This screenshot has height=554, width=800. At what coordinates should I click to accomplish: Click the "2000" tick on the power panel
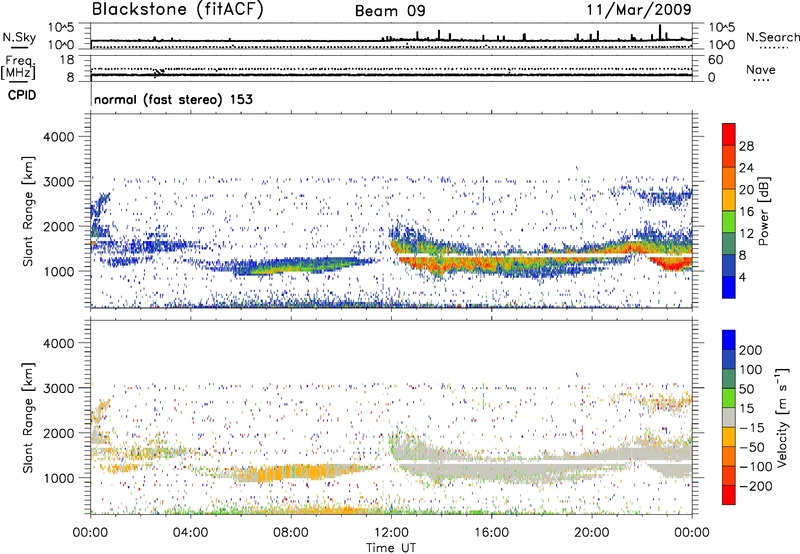click(x=58, y=226)
